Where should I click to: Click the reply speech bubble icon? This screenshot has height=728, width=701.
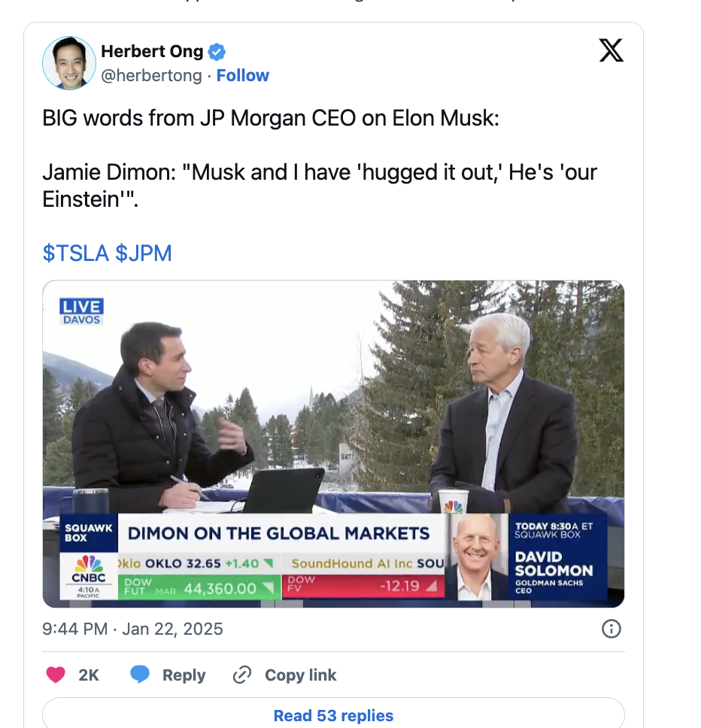click(x=140, y=675)
